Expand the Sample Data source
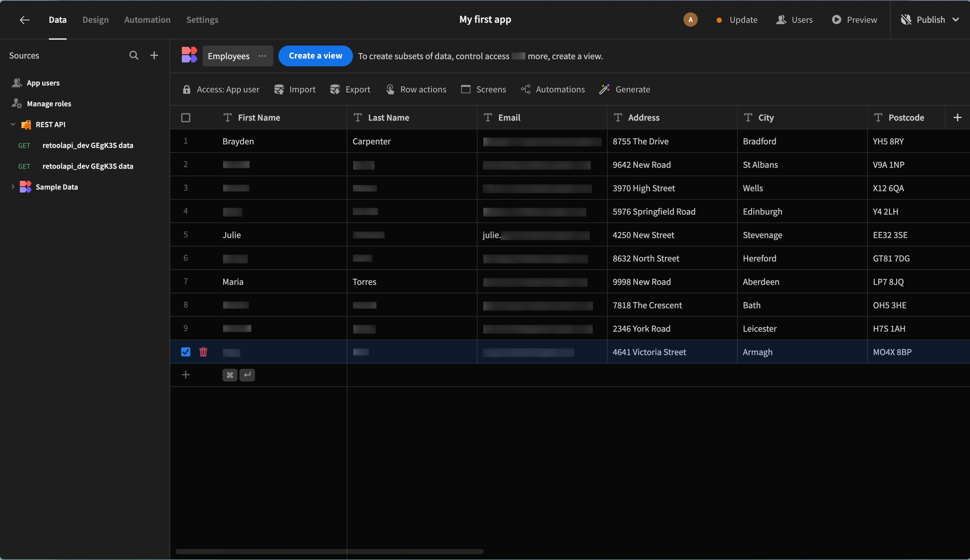This screenshot has width=970, height=560. coord(13,187)
